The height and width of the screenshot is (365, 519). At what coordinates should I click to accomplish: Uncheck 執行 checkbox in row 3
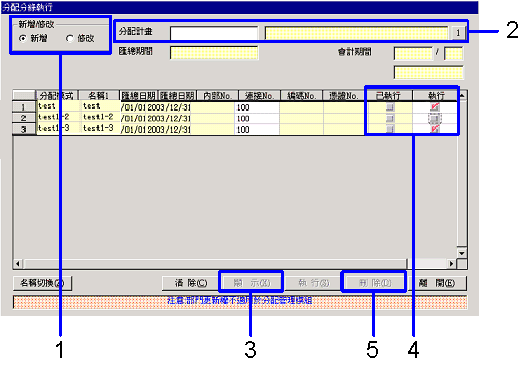pyautogui.click(x=435, y=129)
